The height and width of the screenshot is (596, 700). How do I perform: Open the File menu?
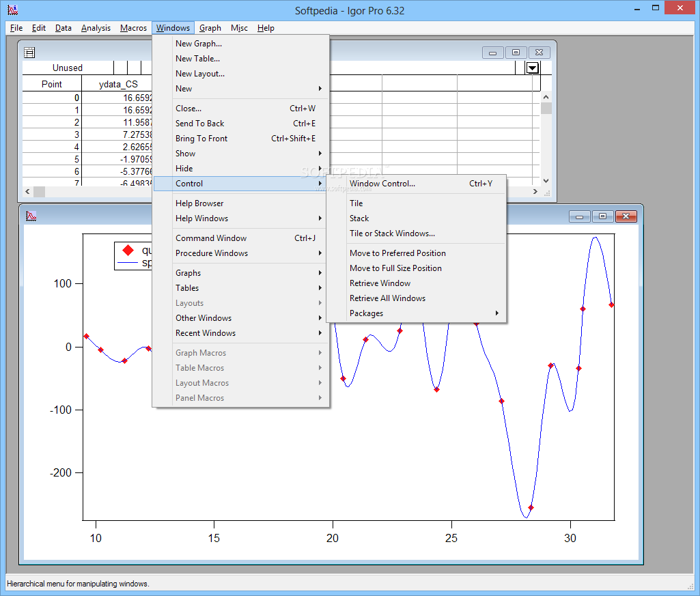[x=16, y=28]
